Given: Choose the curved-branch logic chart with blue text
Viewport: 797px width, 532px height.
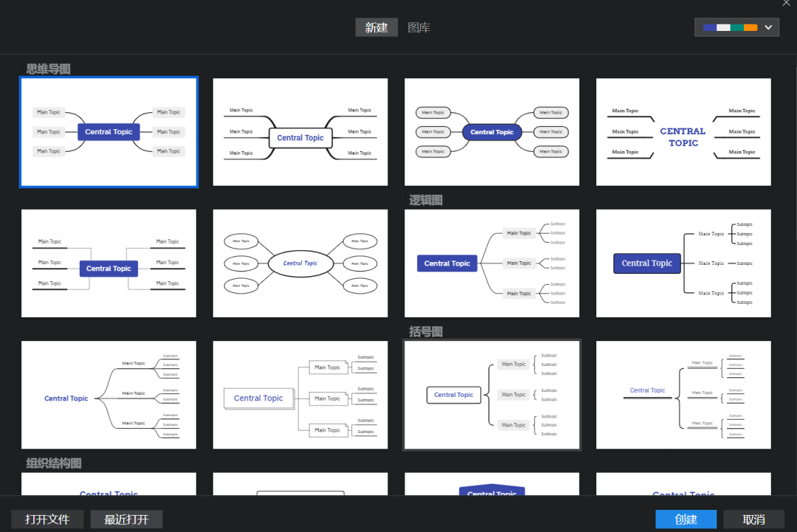Looking at the screenshot, I should [x=108, y=395].
